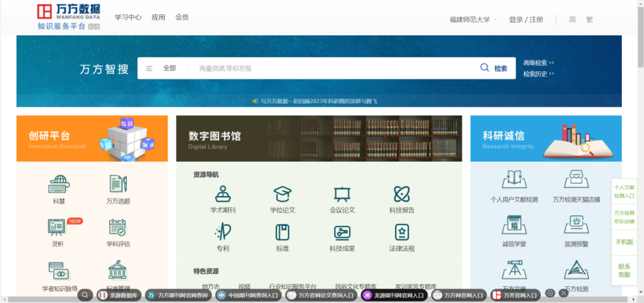Open the 创研平台 banner

[92, 138]
